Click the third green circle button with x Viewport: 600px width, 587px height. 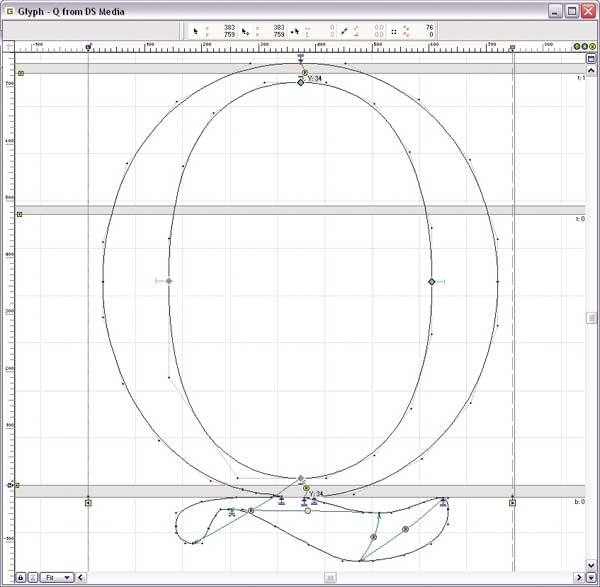click(x=592, y=47)
